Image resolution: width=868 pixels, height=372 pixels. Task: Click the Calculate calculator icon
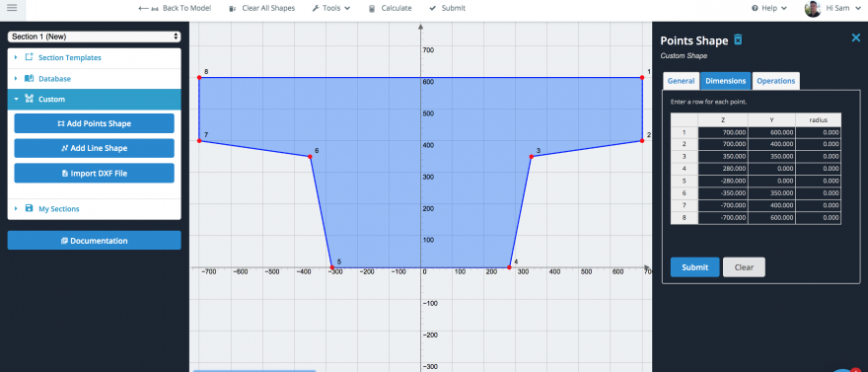[371, 8]
